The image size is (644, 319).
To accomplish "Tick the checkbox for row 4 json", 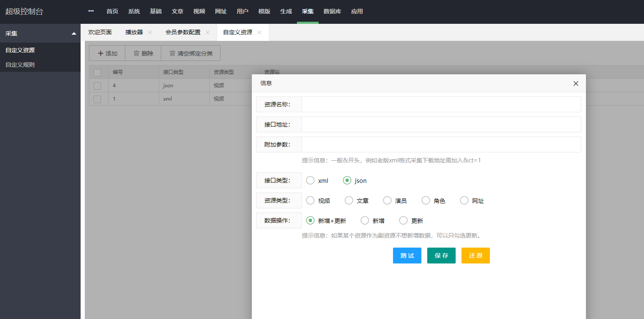I will pos(97,86).
